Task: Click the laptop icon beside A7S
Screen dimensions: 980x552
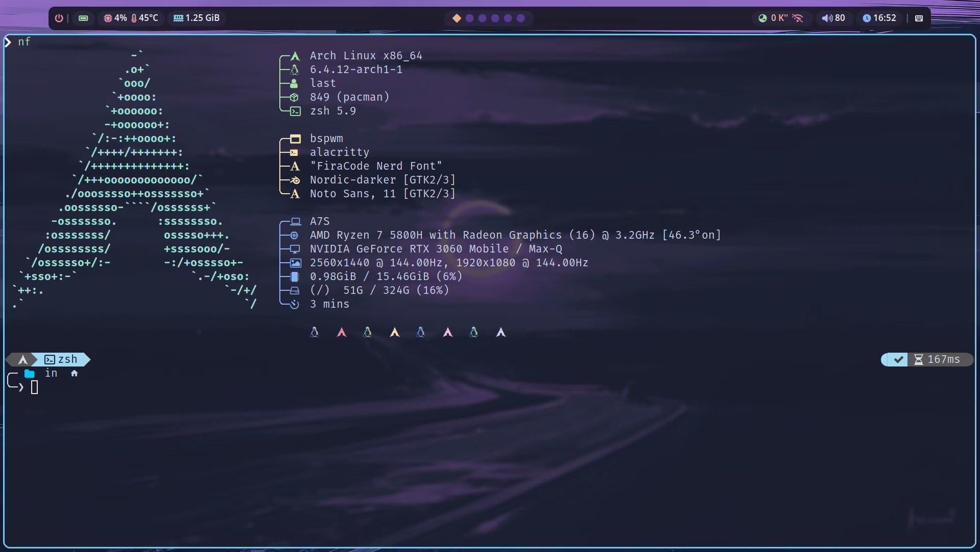Action: [295, 221]
